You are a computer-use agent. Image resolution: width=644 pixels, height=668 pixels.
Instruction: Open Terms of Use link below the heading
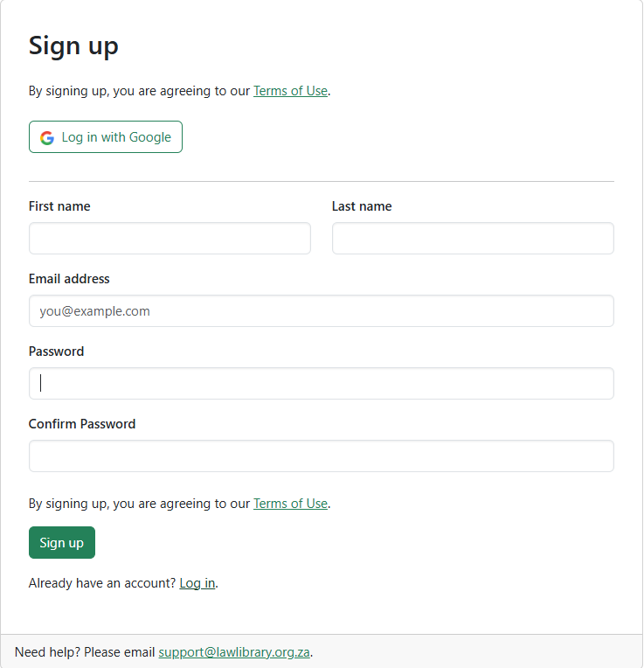(x=290, y=90)
